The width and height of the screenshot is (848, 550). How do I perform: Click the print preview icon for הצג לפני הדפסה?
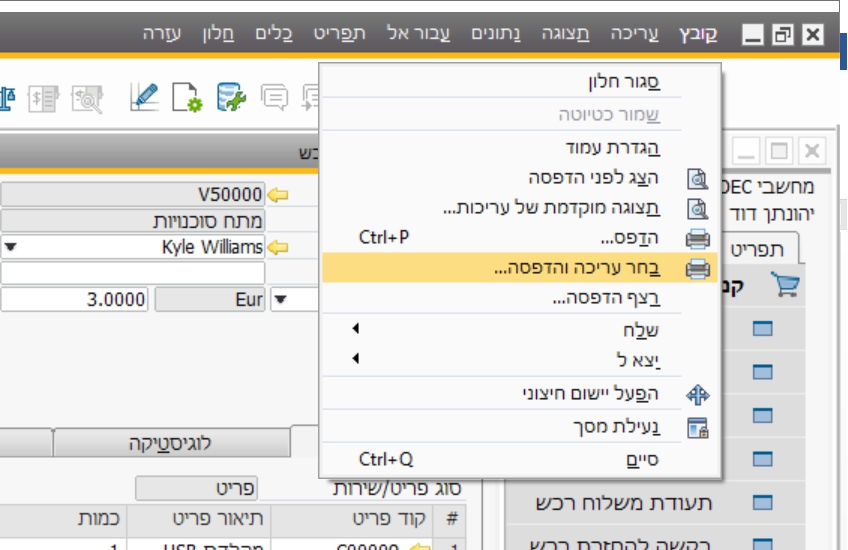697,178
